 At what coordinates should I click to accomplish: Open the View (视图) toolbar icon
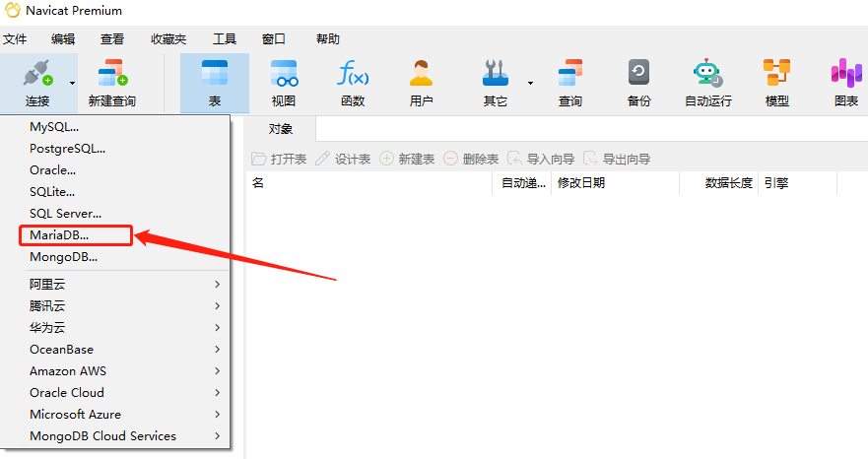(x=284, y=73)
